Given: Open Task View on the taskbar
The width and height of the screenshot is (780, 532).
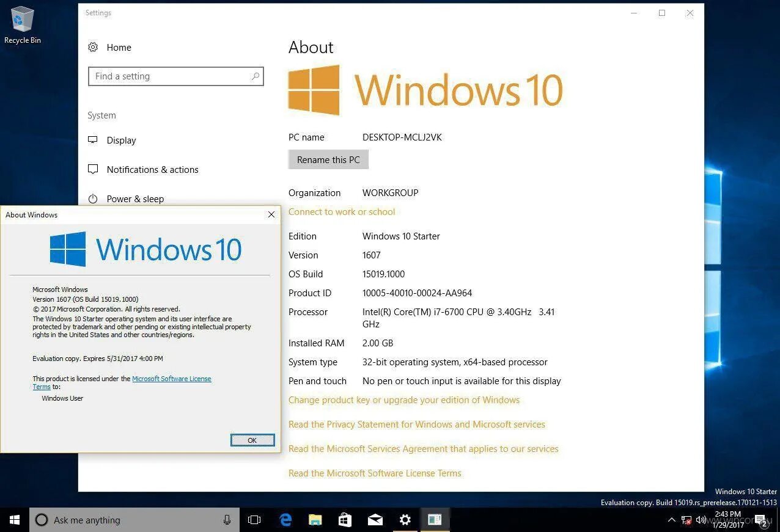Looking at the screenshot, I should (x=254, y=520).
